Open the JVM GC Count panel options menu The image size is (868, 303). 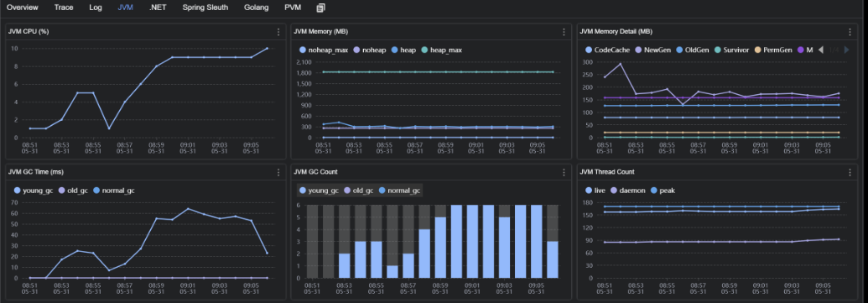coord(564,172)
